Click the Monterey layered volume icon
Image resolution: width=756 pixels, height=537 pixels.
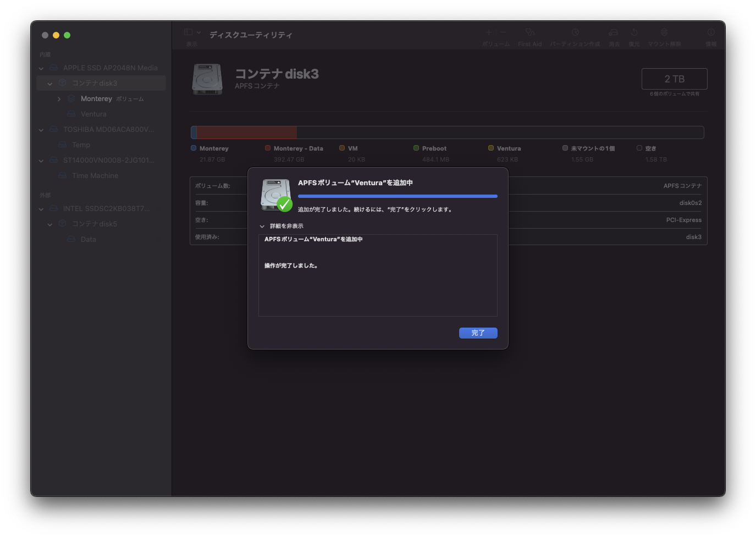pyautogui.click(x=71, y=98)
